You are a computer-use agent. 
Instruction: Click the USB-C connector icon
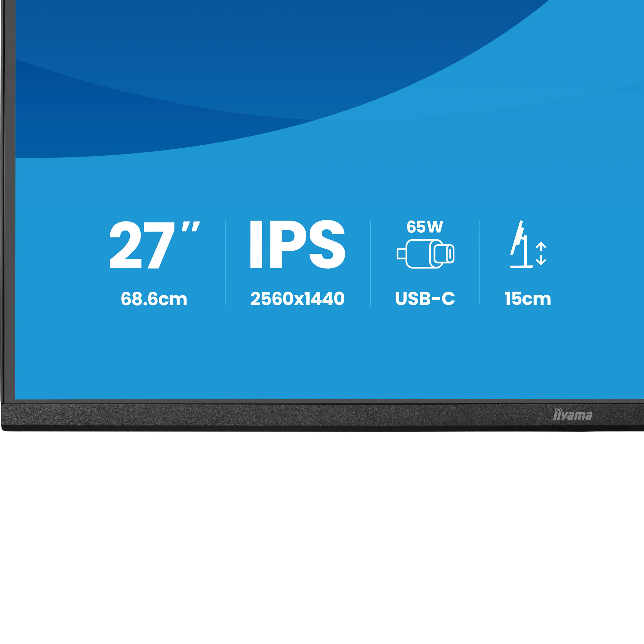(x=425, y=254)
